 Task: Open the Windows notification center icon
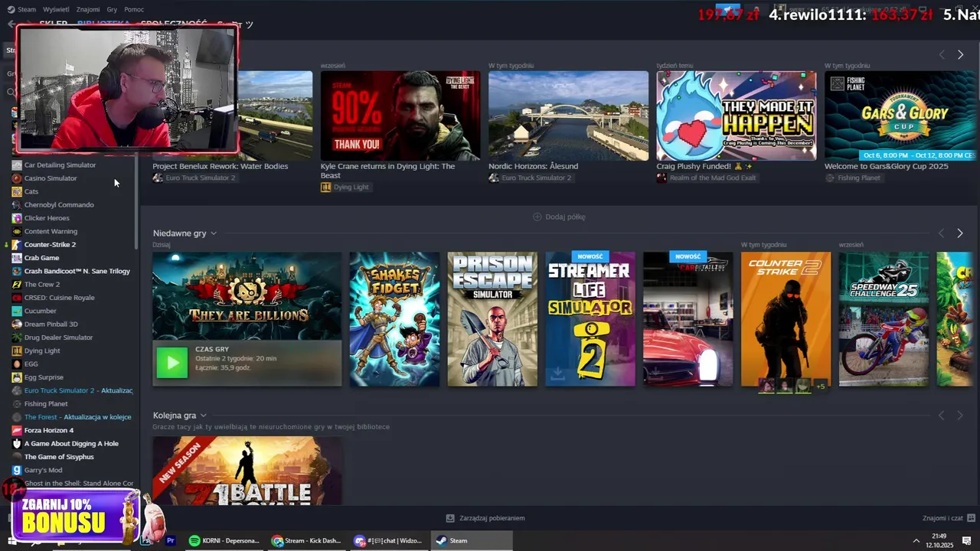[x=967, y=540]
